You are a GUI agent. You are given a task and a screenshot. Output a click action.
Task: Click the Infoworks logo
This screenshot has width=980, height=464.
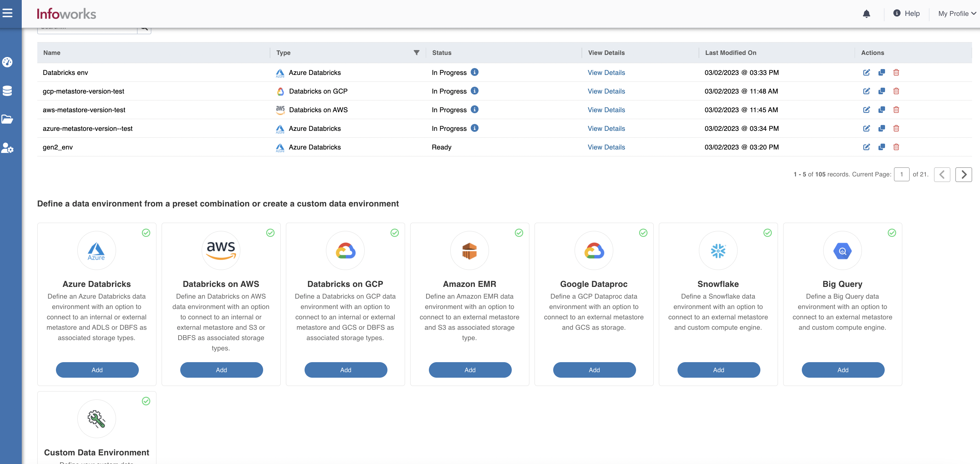66,14
